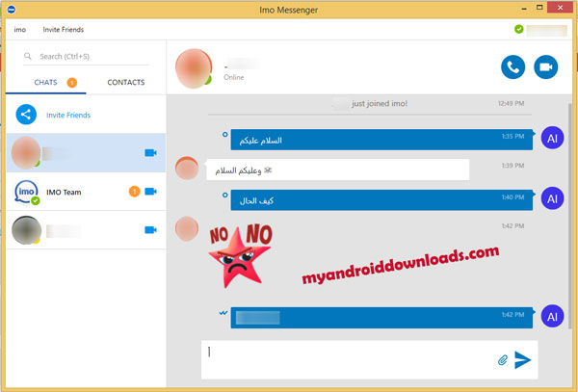Close the Imo Messenger window
This screenshot has width=578, height=392.
pyautogui.click(x=560, y=8)
